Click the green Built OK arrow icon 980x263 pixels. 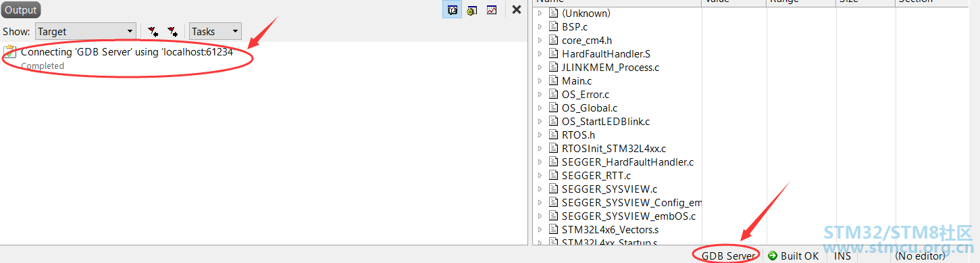pos(772,256)
